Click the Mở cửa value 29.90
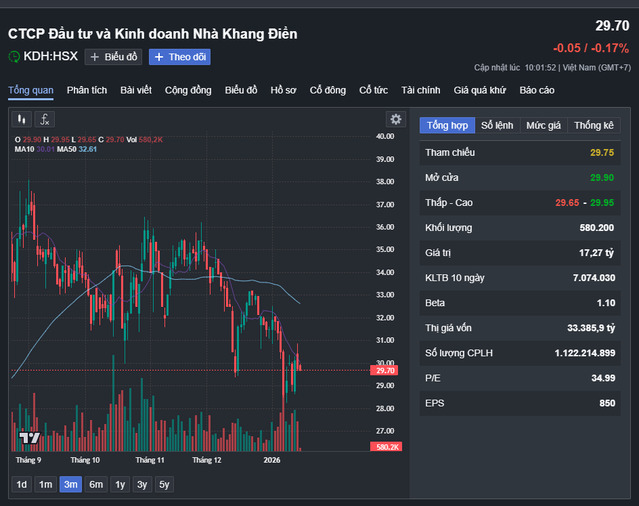This screenshot has height=506, width=639. tap(602, 178)
